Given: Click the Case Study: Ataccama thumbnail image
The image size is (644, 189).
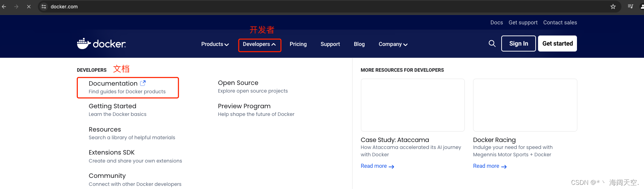Looking at the screenshot, I should click(x=413, y=105).
